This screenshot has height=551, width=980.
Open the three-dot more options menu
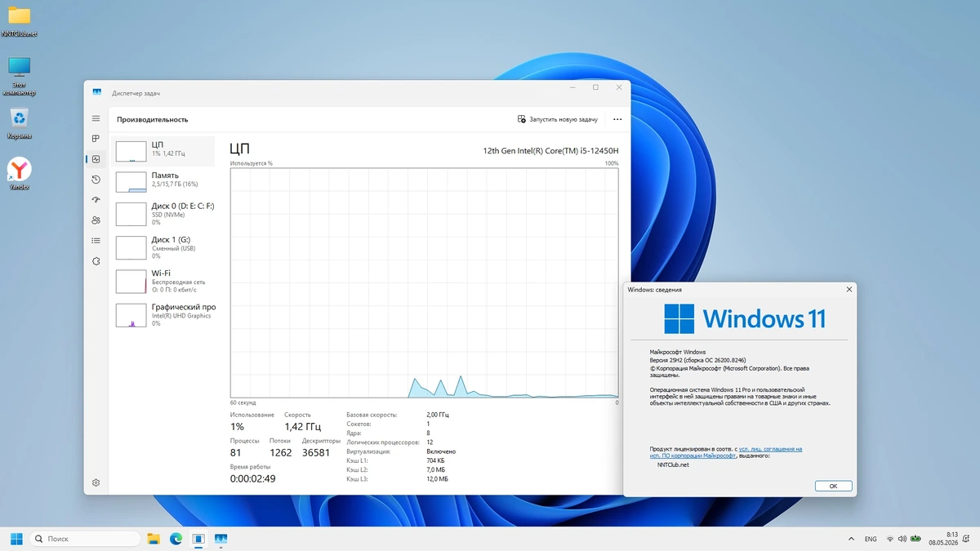(617, 119)
